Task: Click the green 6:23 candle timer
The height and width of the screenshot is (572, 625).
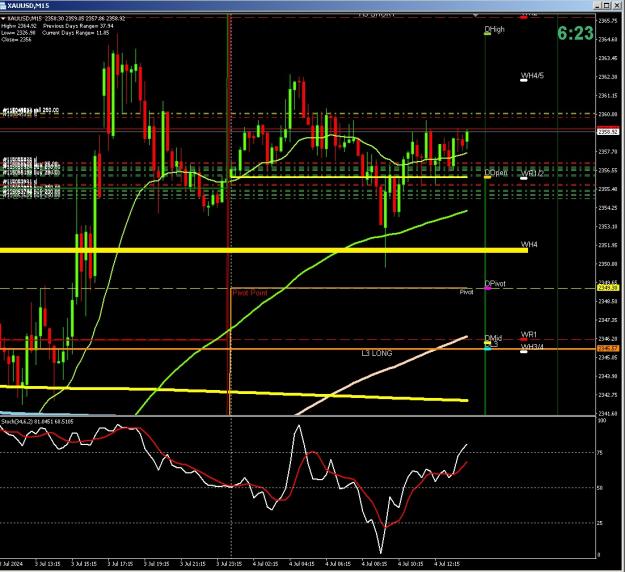Action: click(575, 33)
